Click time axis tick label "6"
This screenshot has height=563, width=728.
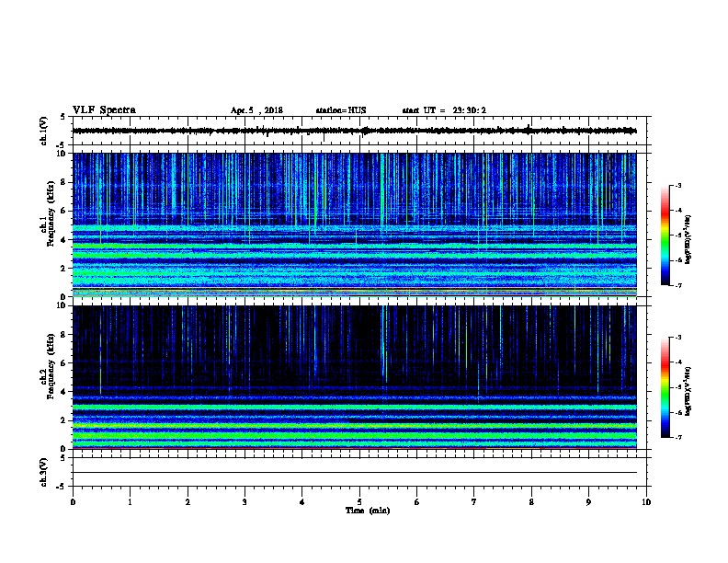pyautogui.click(x=417, y=502)
